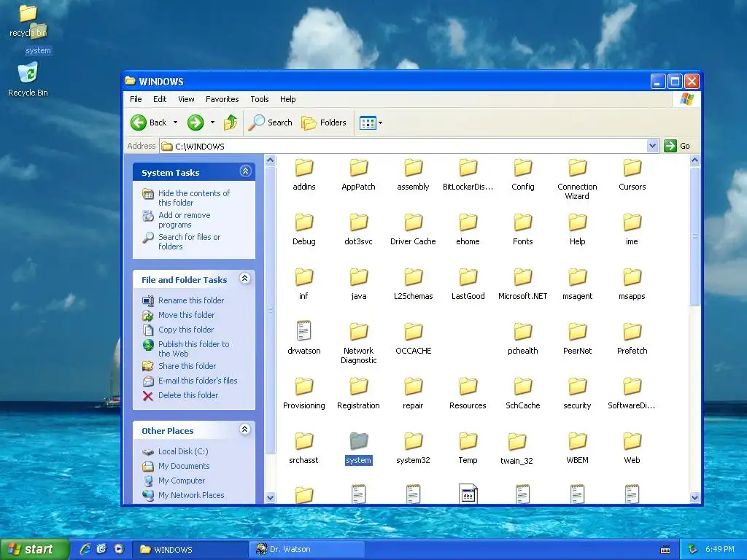The width and height of the screenshot is (747, 560).
Task: Click the WINDOWS taskbar button
Action: (190, 549)
